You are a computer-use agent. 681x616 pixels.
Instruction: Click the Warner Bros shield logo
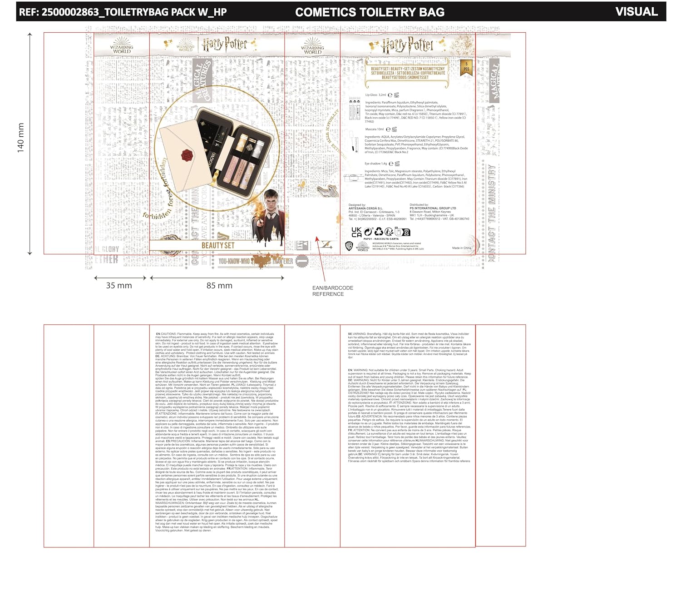tap(349, 246)
